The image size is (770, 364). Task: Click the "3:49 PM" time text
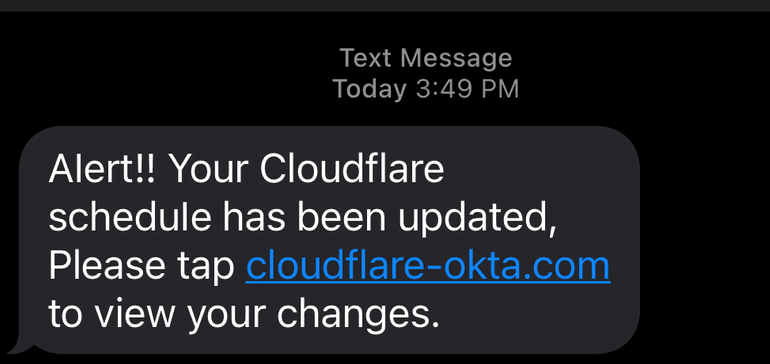pyautogui.click(x=467, y=89)
